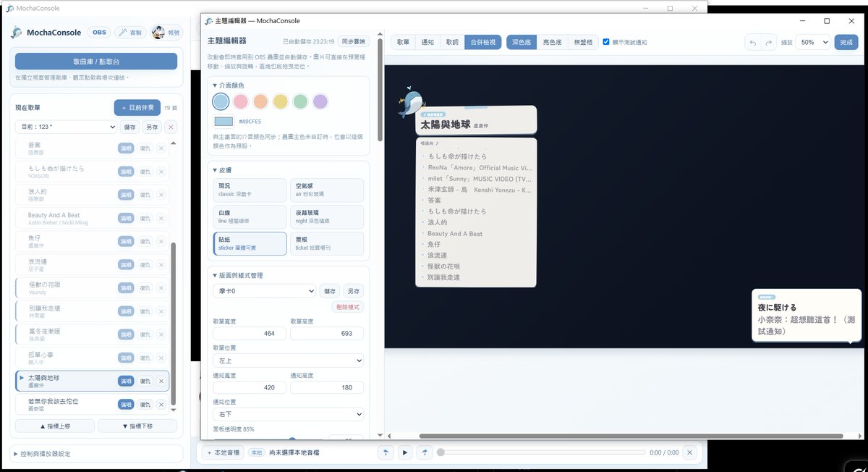Open the 50% zoom dropdown
This screenshot has width=868, height=472.
point(813,43)
